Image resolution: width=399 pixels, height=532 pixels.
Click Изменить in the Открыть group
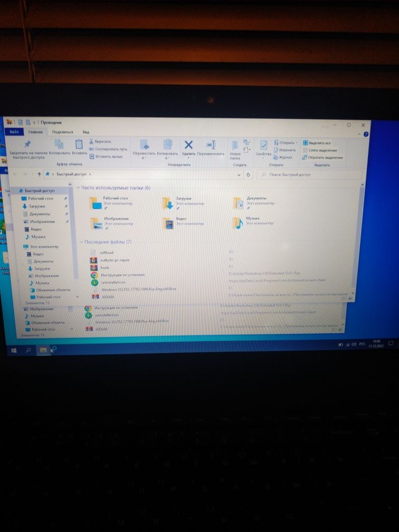point(285,150)
